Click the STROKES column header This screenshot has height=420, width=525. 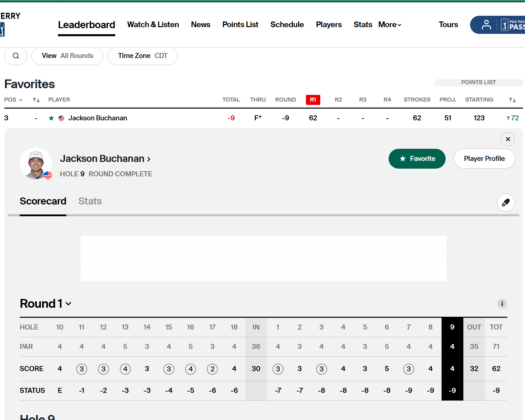coord(417,100)
